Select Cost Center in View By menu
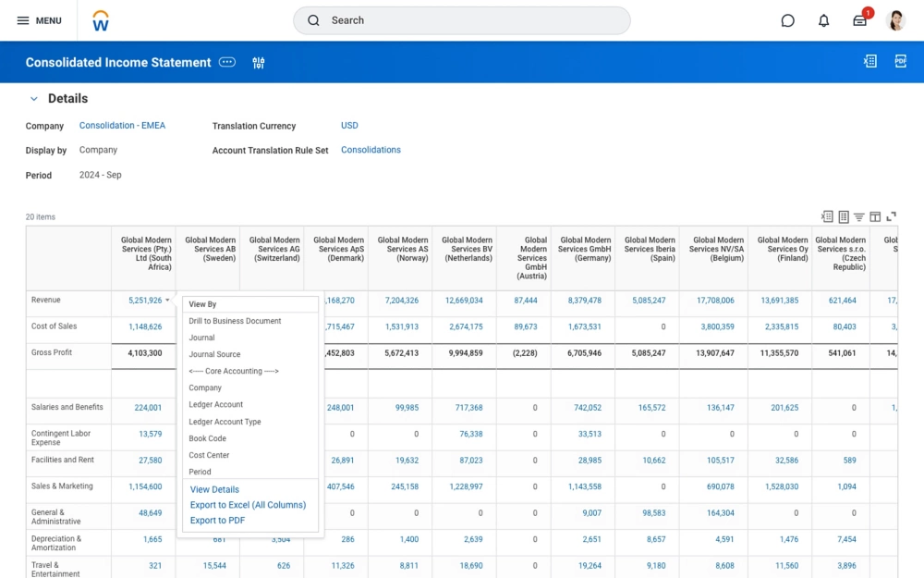 (x=209, y=455)
